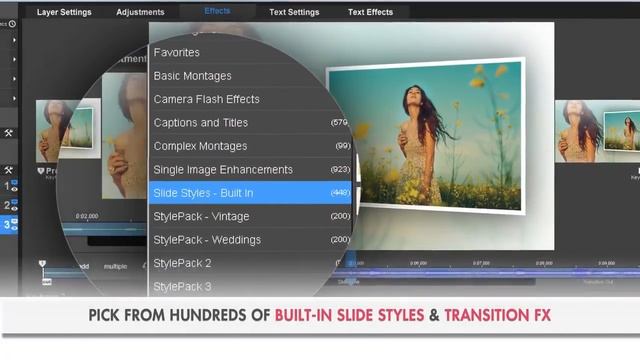Select the Complex Montages category
The width and height of the screenshot is (640, 360).
(x=250, y=146)
